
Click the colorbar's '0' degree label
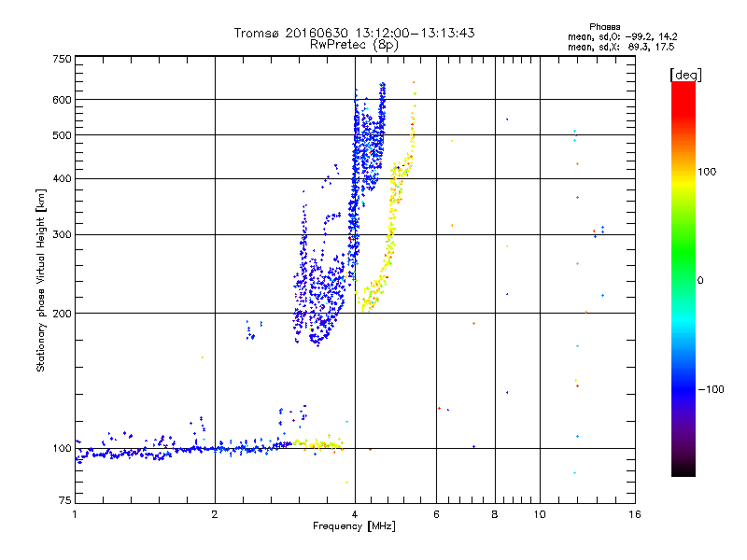click(700, 280)
